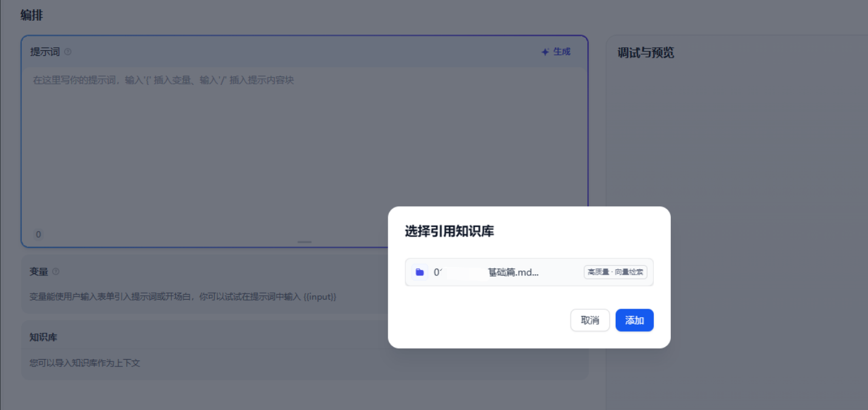This screenshot has width=868, height=410.
Task: Click the 编排 page heading
Action: 32,15
